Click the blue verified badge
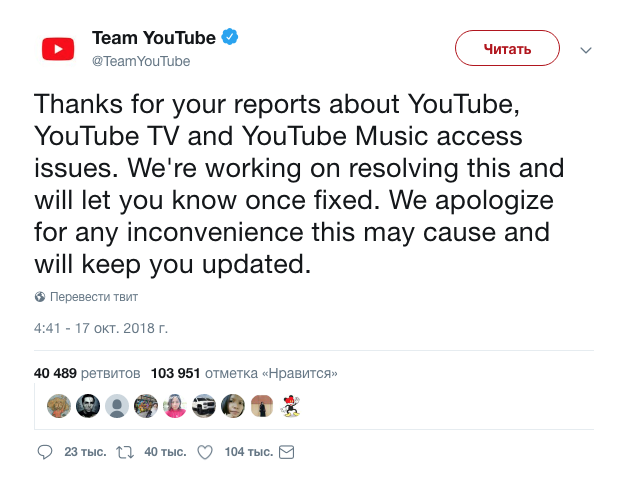The height and width of the screenshot is (480, 626). coord(230,38)
